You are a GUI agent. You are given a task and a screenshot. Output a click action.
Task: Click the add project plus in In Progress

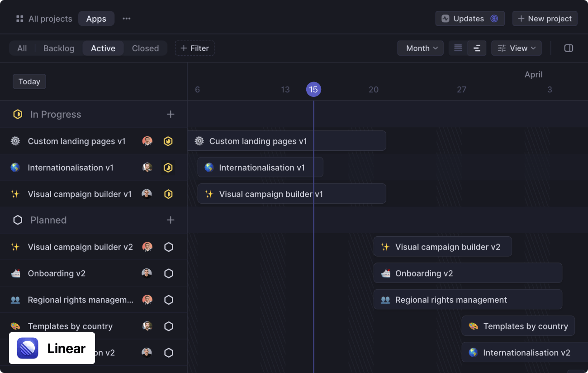[x=171, y=115]
